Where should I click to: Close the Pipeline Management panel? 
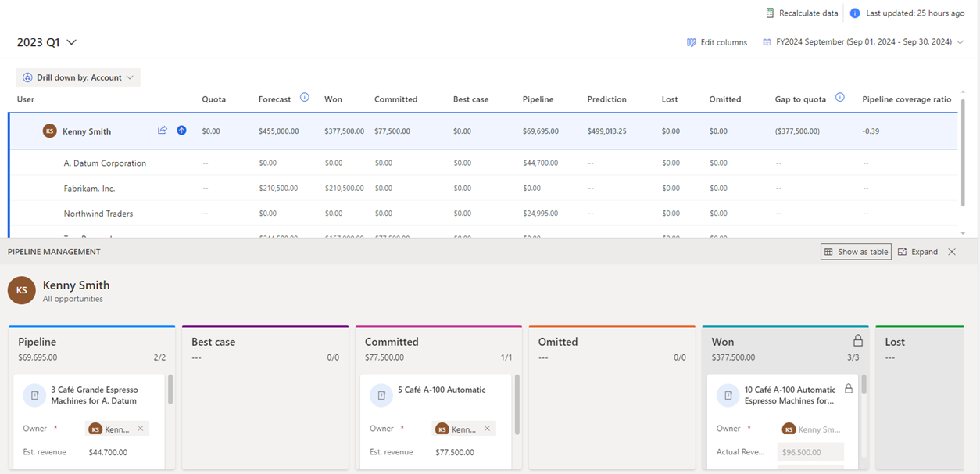pyautogui.click(x=952, y=252)
